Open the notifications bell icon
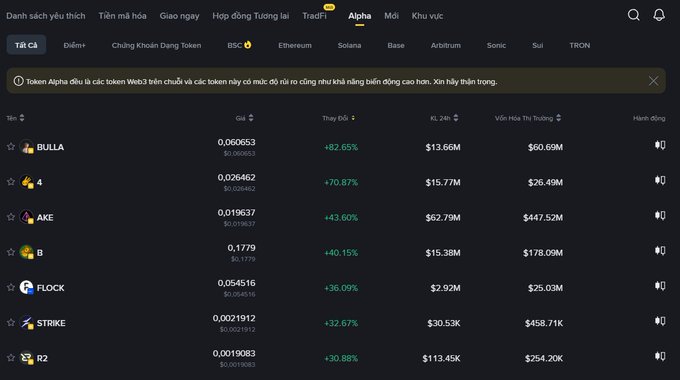The image size is (680, 380). pyautogui.click(x=659, y=15)
